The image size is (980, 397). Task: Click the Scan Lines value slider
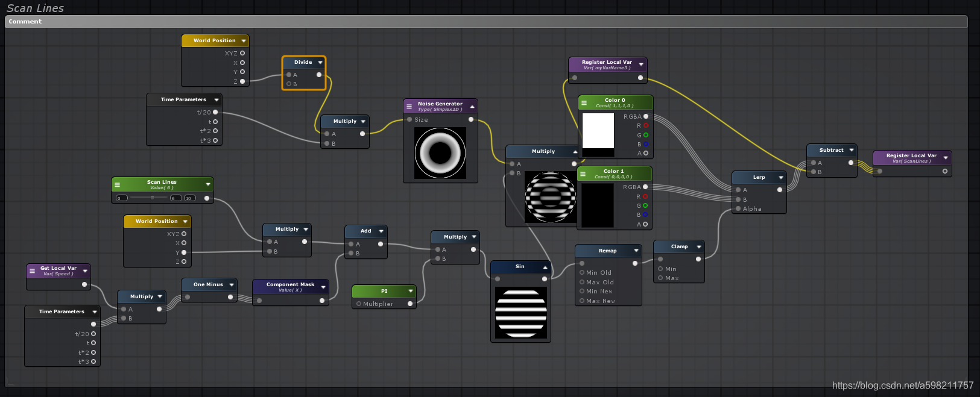(149, 198)
